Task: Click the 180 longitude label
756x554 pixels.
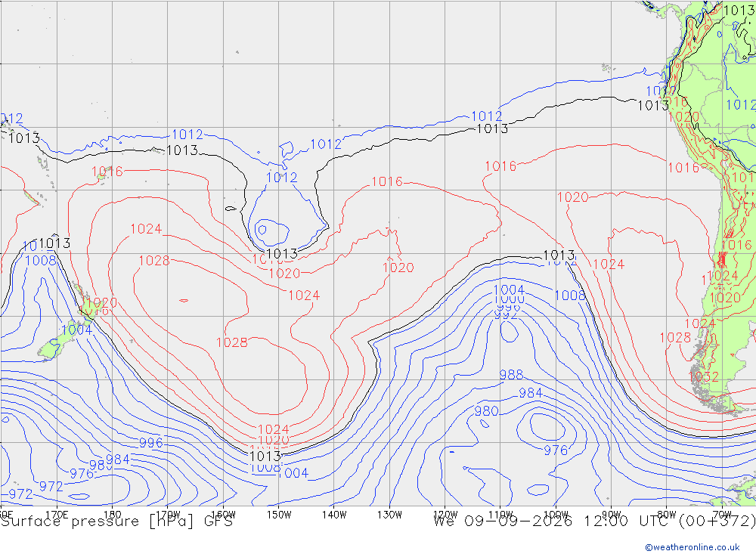Action: [113, 515]
